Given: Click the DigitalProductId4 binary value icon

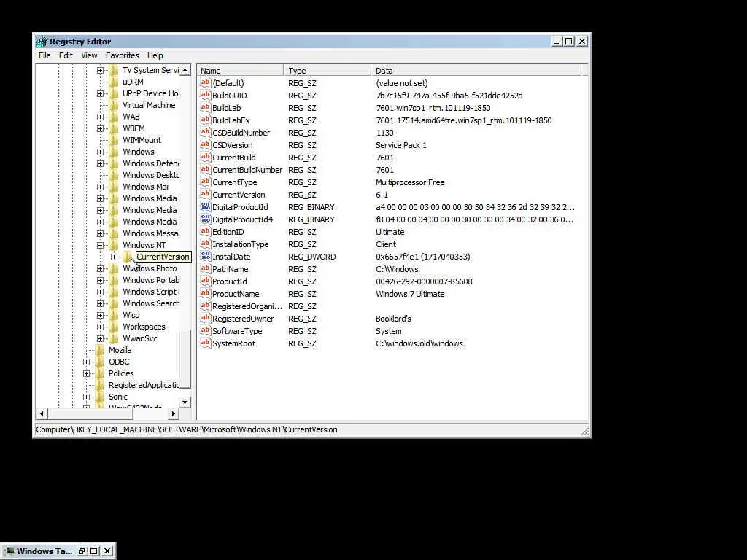Looking at the screenshot, I should coord(205,219).
